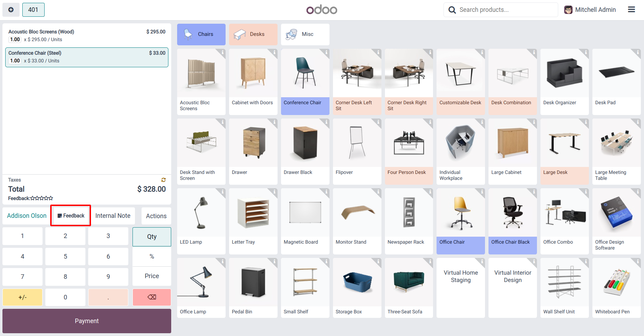Open the Actions menu

pyautogui.click(x=156, y=216)
